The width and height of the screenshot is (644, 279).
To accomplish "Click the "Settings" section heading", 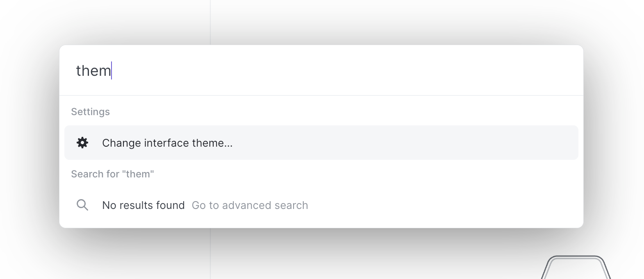I will coord(90,112).
